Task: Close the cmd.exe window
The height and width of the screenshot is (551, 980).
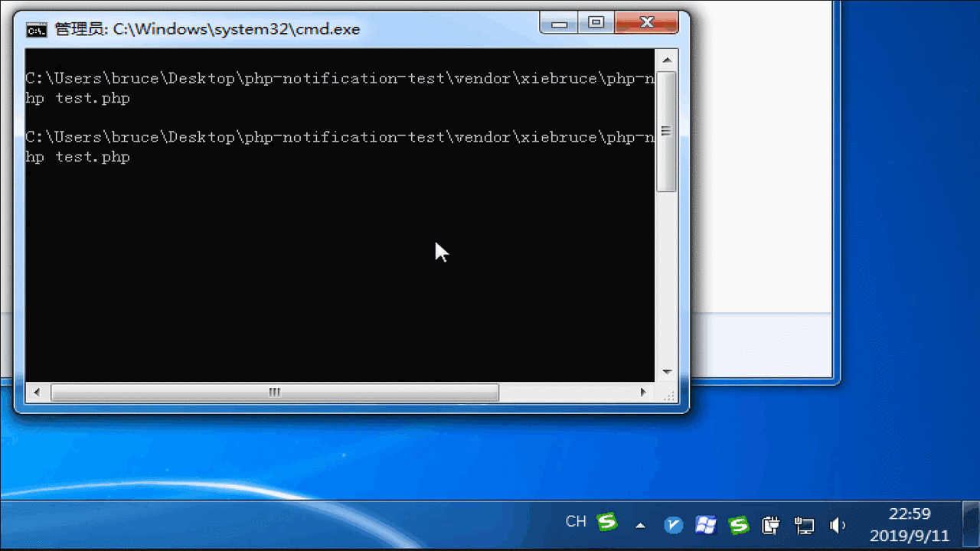Action: click(x=646, y=23)
